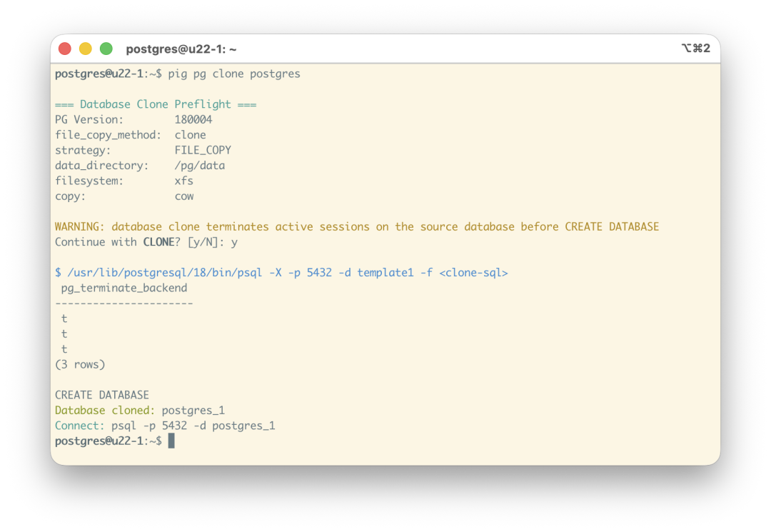Click the terminal cursor block at prompt
The width and height of the screenshot is (771, 532).
(x=171, y=441)
